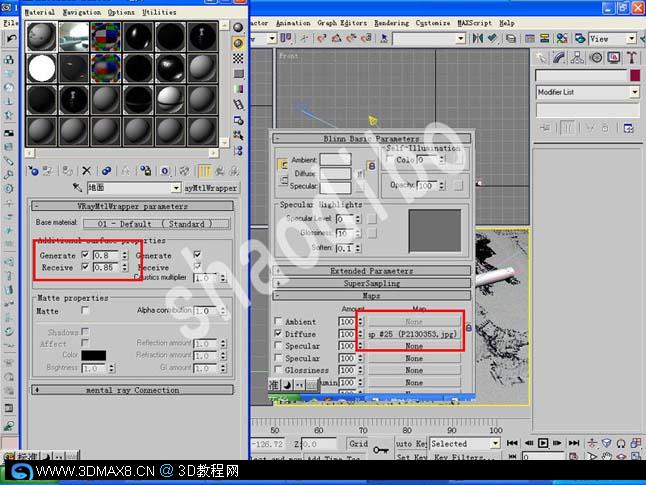Click Video Color Check icon
The image size is (646, 485).
coord(238,89)
